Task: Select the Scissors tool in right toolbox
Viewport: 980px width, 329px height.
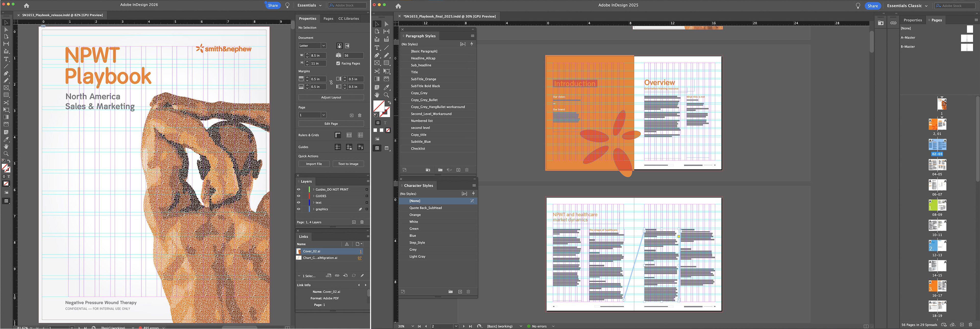Action: click(x=377, y=71)
